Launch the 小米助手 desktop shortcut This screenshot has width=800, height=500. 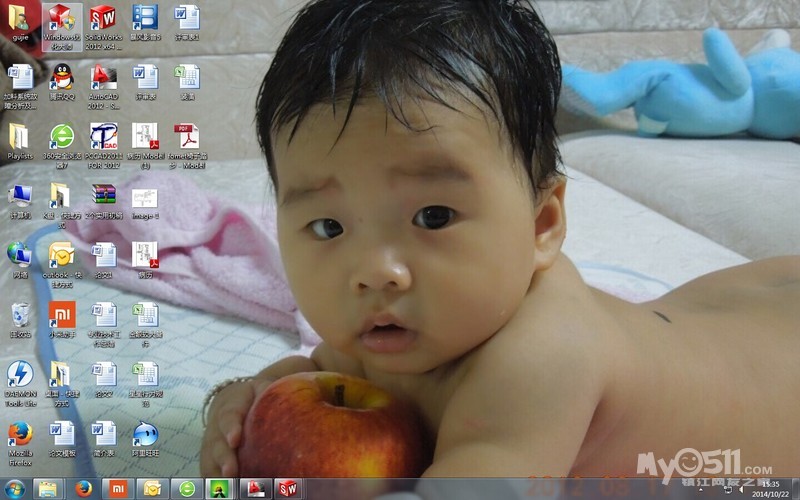[62, 320]
